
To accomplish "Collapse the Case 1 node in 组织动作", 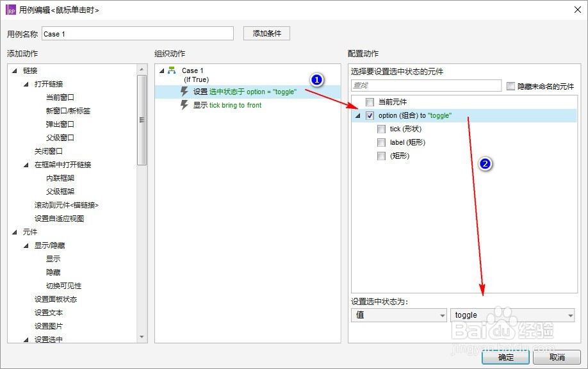I will [162, 70].
